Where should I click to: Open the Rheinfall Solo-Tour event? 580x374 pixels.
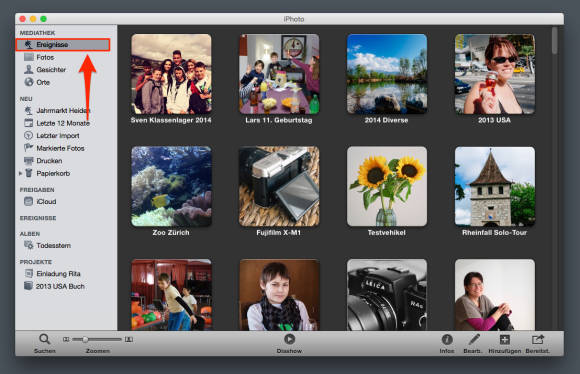pyautogui.click(x=495, y=186)
